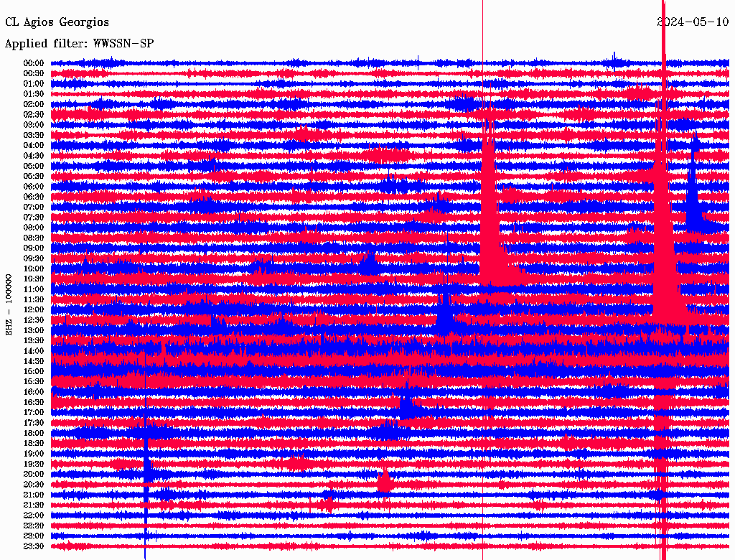735x560 pixels.
Task: Select the 05:30 time label
Action: tap(34, 176)
